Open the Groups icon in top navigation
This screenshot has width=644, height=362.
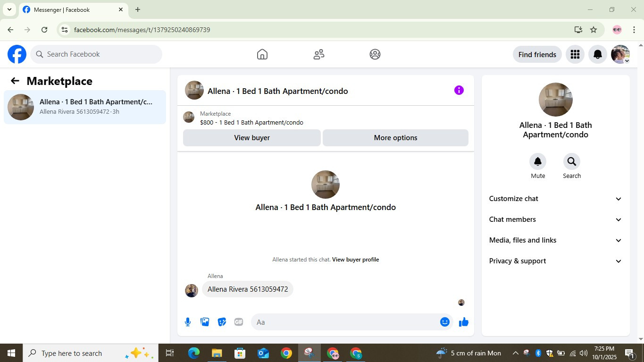(375, 54)
